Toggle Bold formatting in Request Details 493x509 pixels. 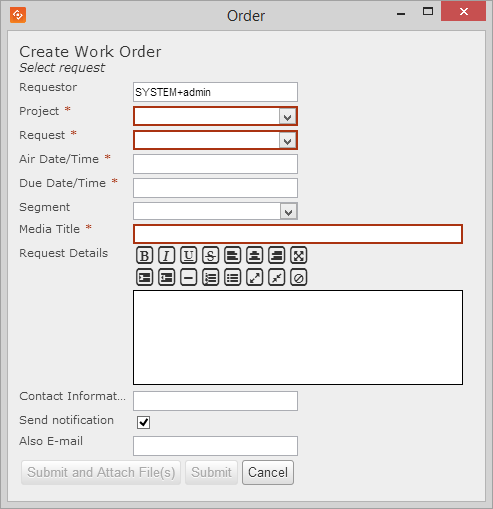tap(144, 256)
